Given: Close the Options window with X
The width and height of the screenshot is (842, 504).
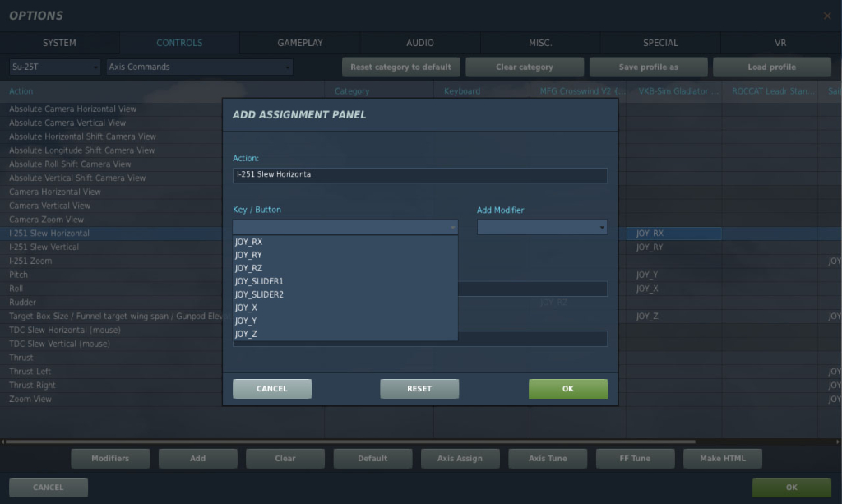Looking at the screenshot, I should click(826, 16).
